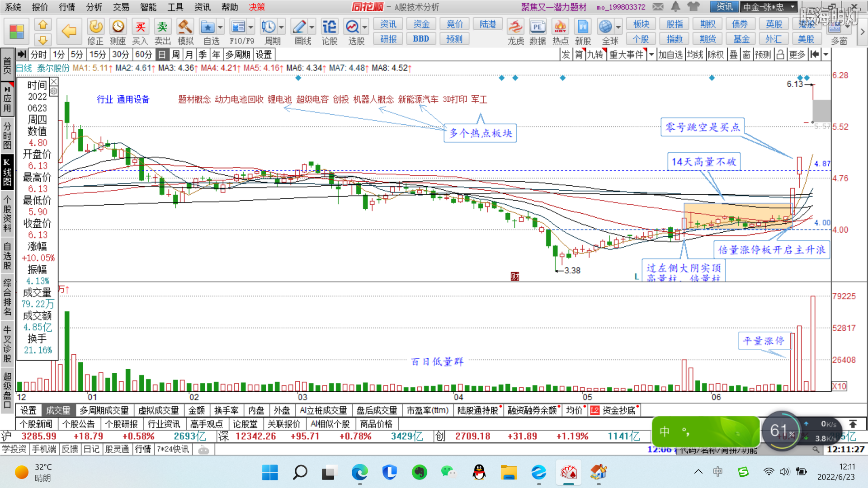Image resolution: width=868 pixels, height=488 pixels.
Task: Expand the 全球 dropdown arrow
Action: (618, 27)
